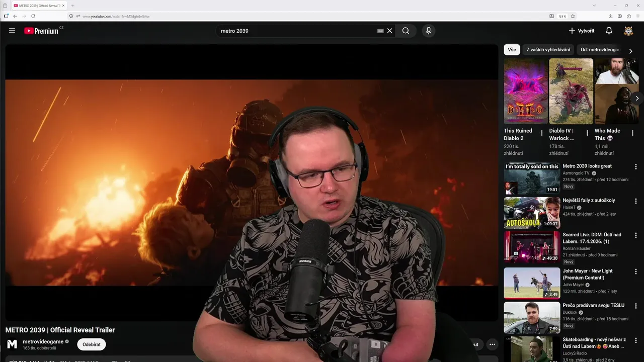Viewport: 644px width, 362px height.
Task: Open the browser sidebar toggle icon
Action: 6,16
